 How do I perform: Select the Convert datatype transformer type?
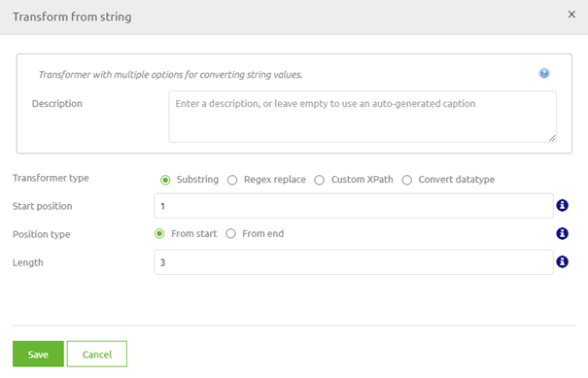407,180
